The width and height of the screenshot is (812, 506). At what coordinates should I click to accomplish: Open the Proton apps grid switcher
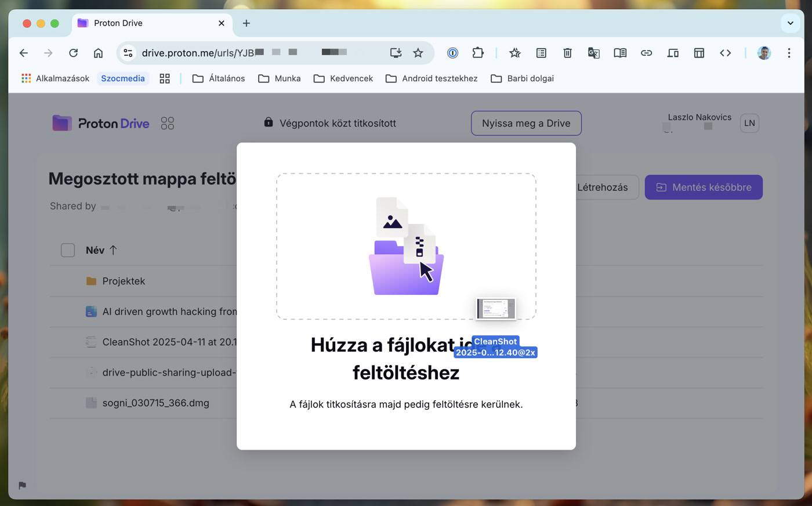point(168,123)
